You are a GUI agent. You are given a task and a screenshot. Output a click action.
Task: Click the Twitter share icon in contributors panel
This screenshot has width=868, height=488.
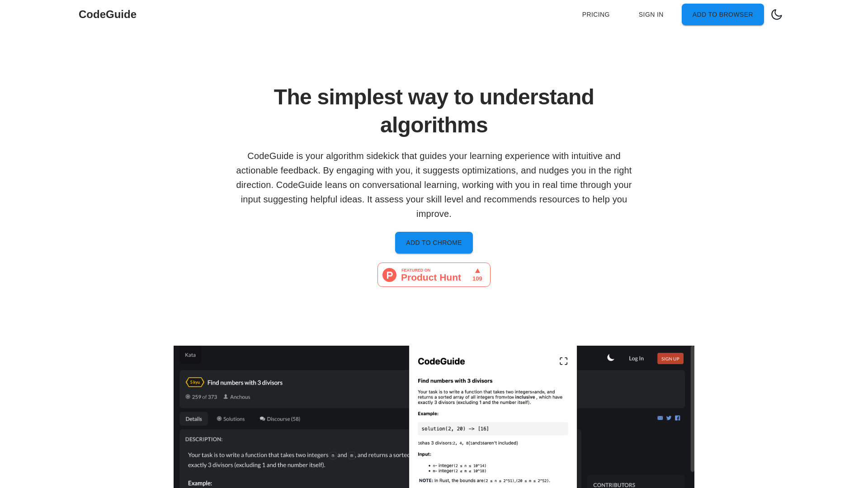point(668,418)
